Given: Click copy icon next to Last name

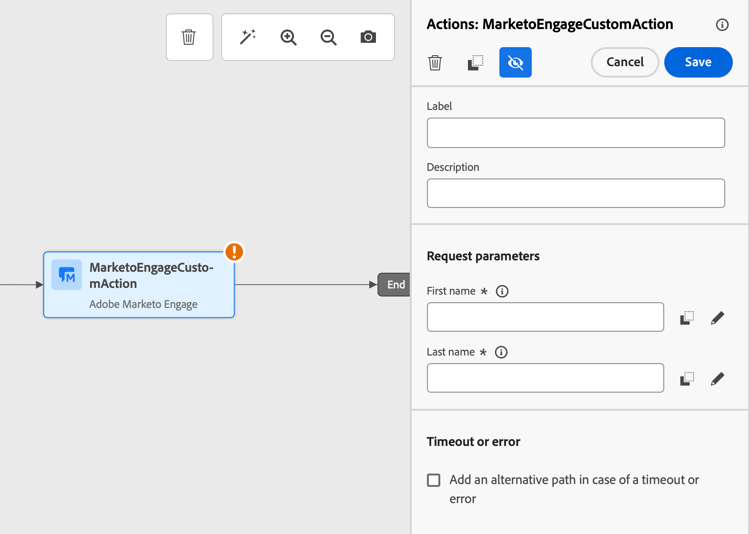Looking at the screenshot, I should click(687, 379).
